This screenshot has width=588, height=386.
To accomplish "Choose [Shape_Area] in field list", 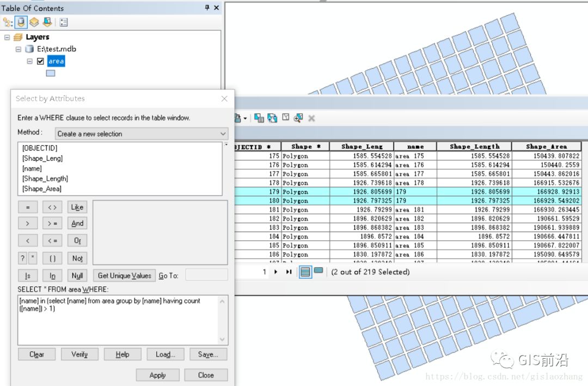I will [41, 189].
